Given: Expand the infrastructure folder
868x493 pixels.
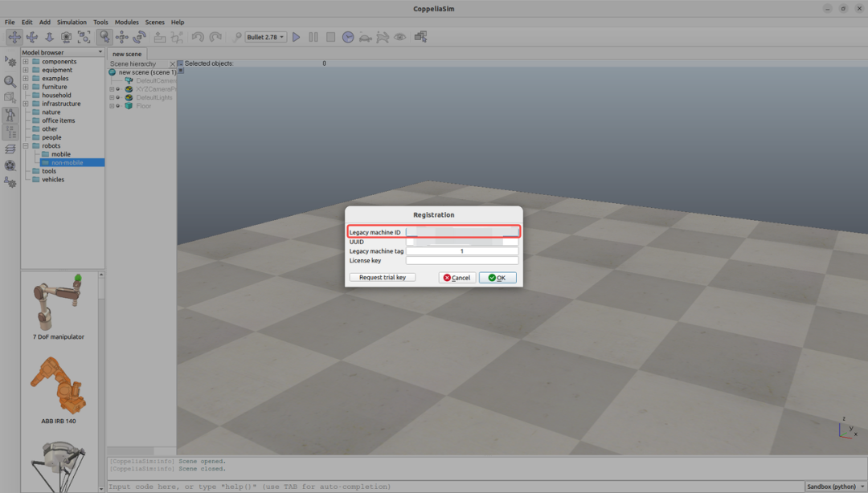Looking at the screenshot, I should [26, 104].
